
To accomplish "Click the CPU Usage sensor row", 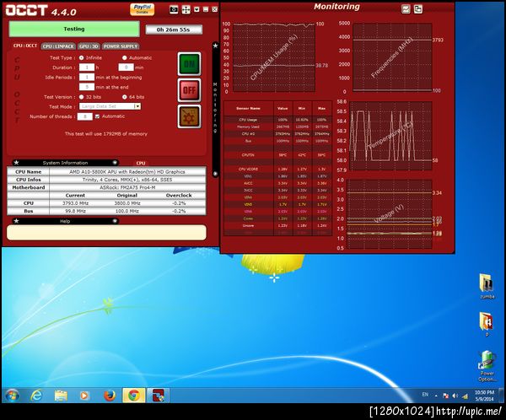I will (277, 120).
